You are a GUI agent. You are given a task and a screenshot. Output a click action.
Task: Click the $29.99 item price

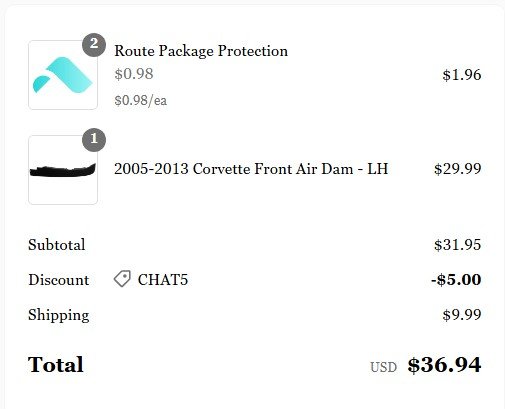click(x=458, y=169)
